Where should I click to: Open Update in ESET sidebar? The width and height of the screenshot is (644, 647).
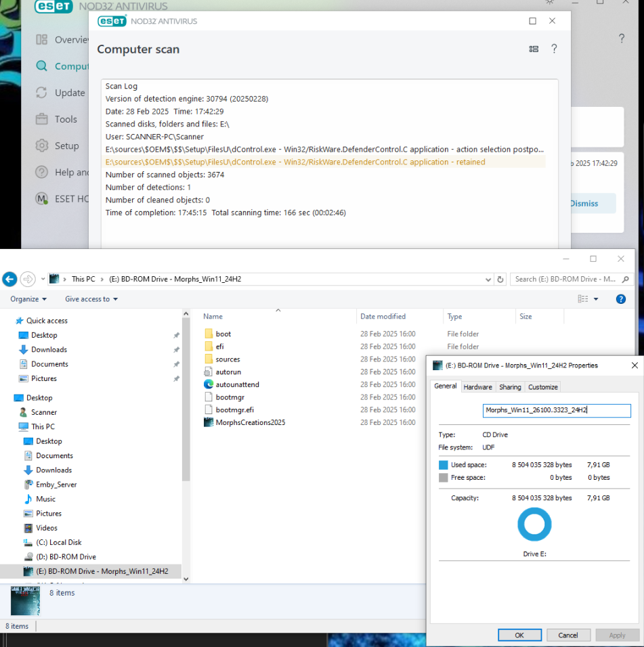[60, 93]
